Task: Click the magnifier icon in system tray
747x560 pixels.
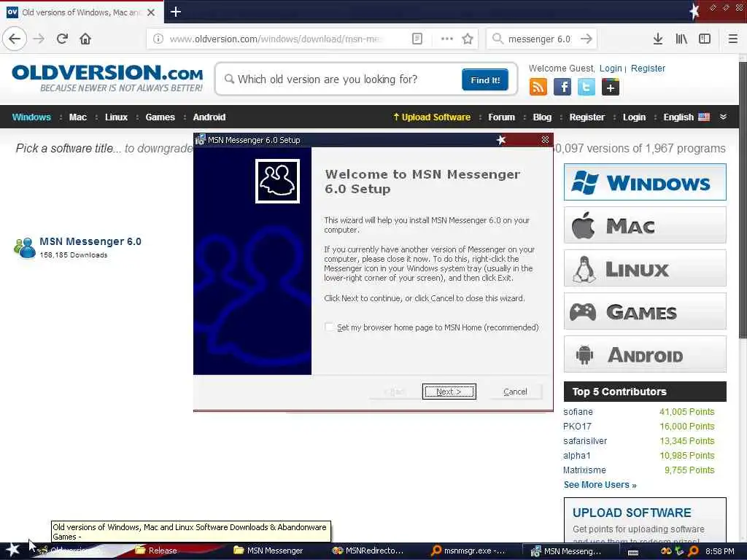Action: click(x=693, y=551)
